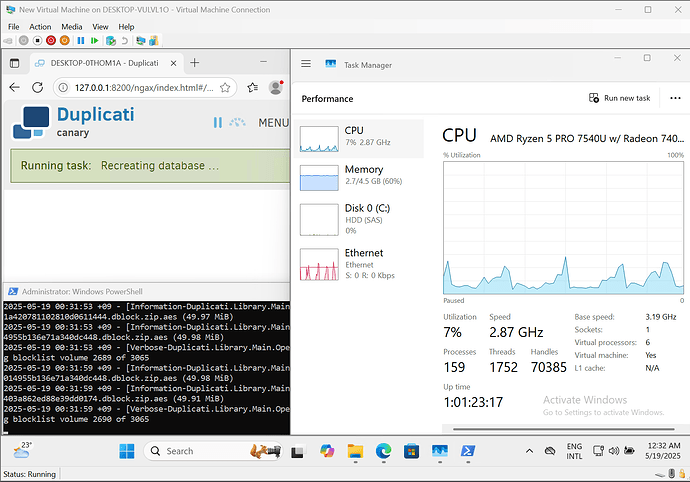
Task: Open a new browser tab
Action: [195, 63]
